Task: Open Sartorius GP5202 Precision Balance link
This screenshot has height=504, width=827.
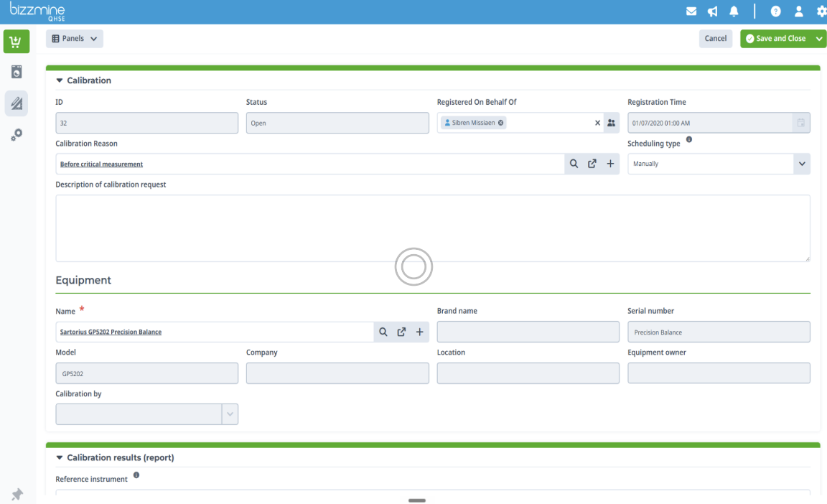Action: (111, 332)
